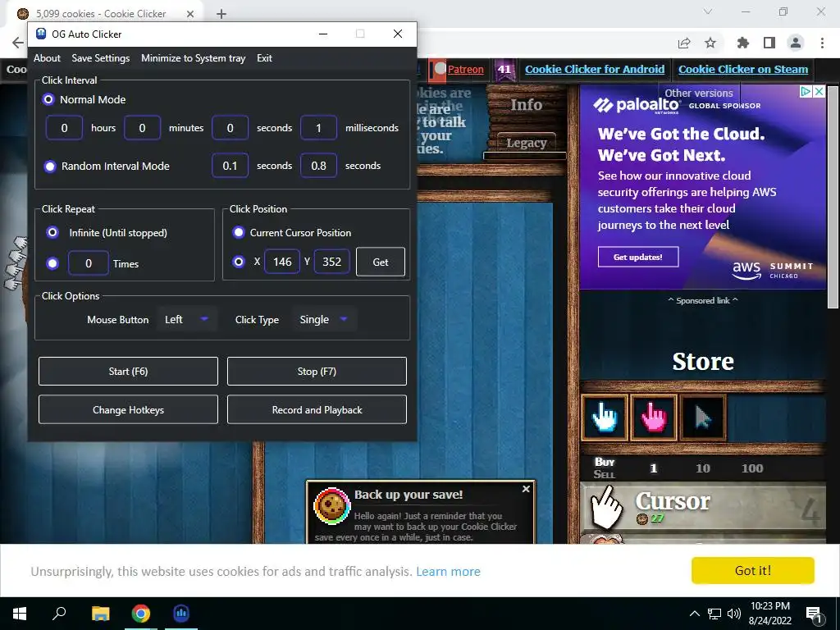
Task: Open Cookie Clicker on Steam link
Action: (x=743, y=69)
